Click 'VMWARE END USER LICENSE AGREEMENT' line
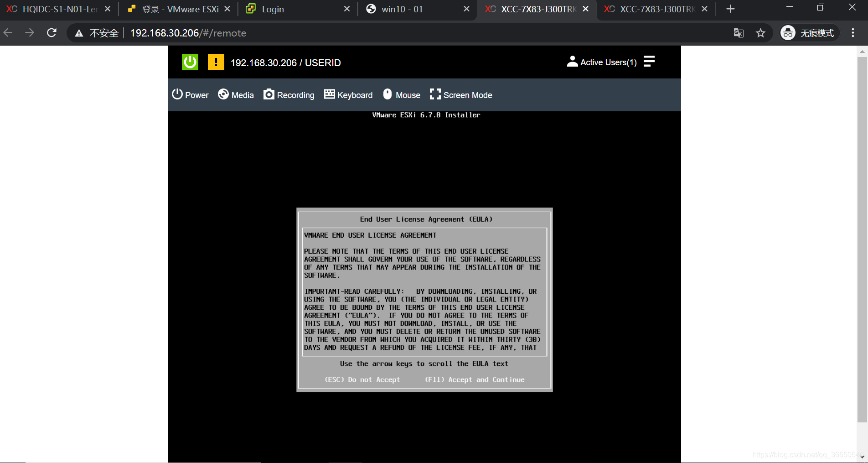The width and height of the screenshot is (868, 463). pyautogui.click(x=370, y=235)
